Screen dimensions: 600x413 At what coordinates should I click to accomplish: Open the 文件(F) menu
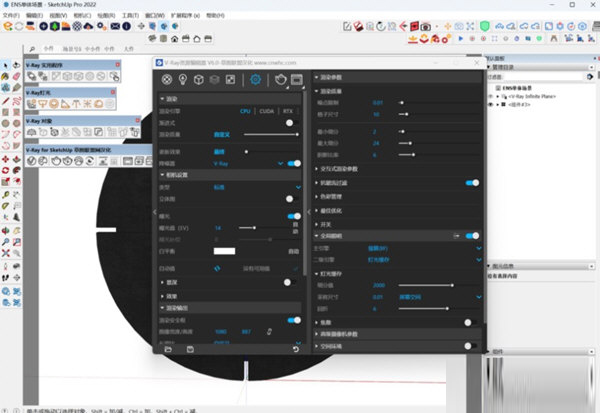tap(11, 15)
